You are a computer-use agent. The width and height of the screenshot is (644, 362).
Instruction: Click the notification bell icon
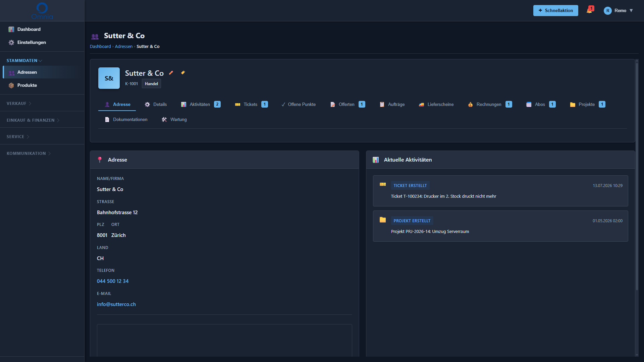coord(589,10)
